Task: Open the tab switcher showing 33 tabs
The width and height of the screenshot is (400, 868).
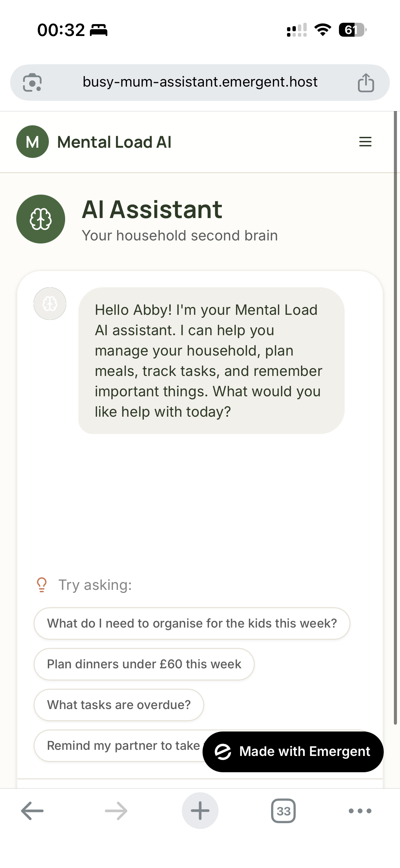Action: (x=284, y=811)
